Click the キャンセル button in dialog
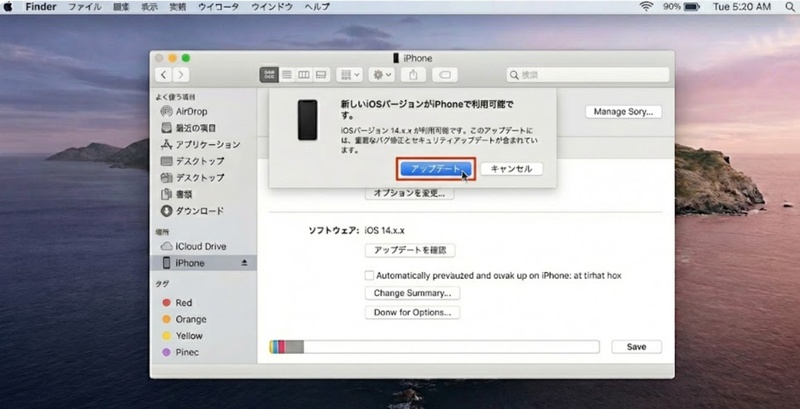Screen dimensions: 800x409 tap(511, 169)
